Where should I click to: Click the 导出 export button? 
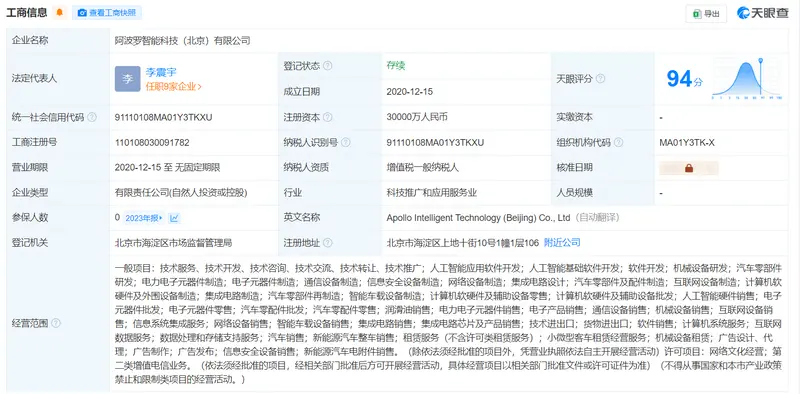(706, 14)
